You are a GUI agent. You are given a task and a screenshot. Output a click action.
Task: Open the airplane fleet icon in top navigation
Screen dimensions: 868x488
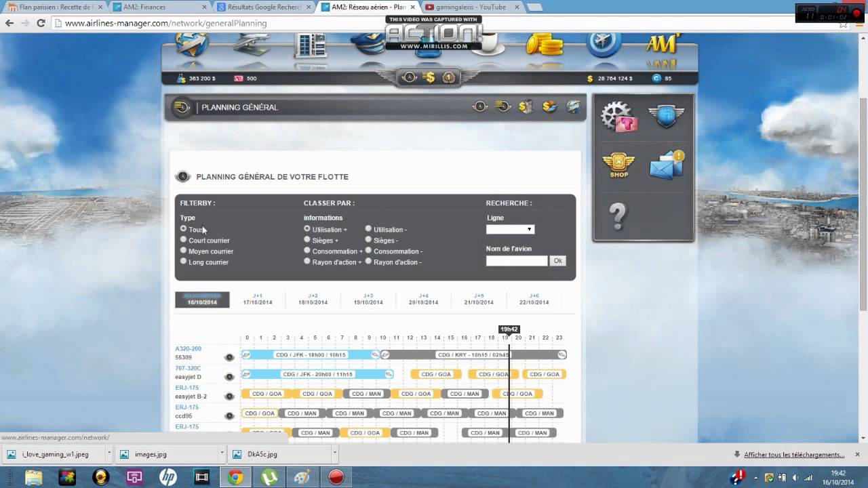[251, 45]
